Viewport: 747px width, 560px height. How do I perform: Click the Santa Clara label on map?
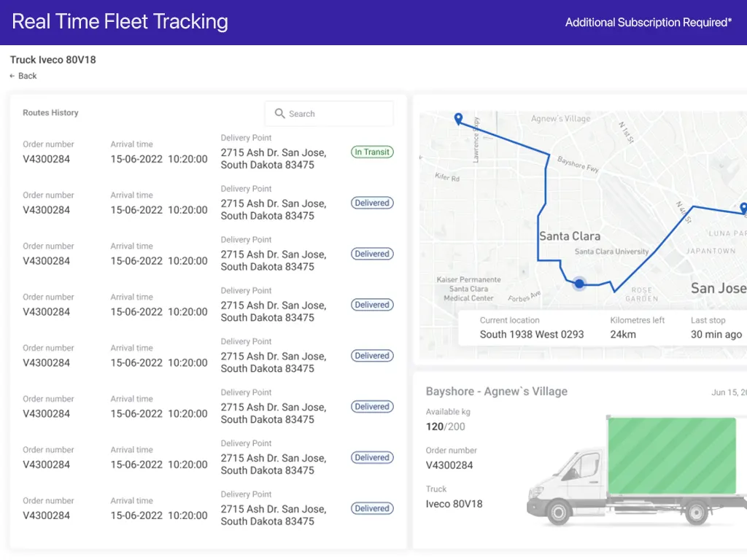570,236
